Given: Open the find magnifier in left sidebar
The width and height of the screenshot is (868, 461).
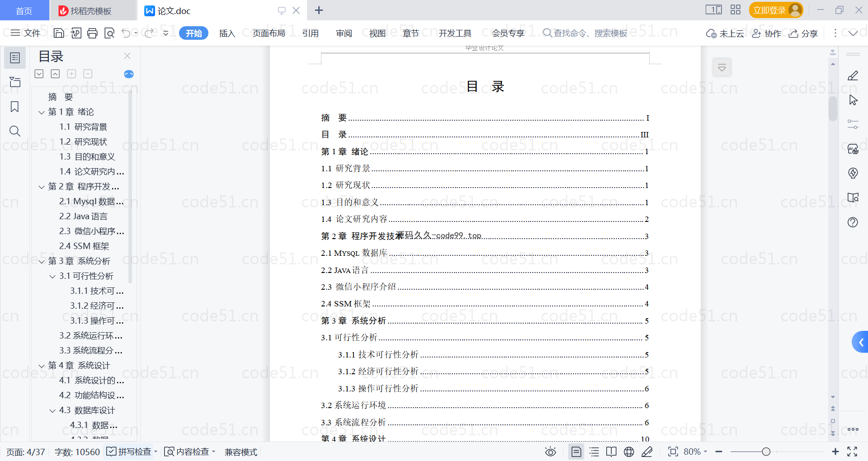Looking at the screenshot, I should (15, 131).
